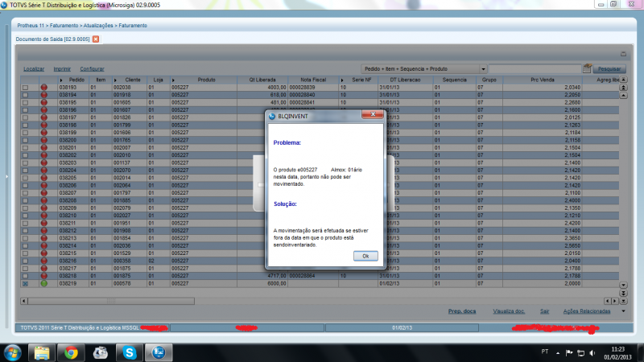The width and height of the screenshot is (644, 362).
Task: Click the page-up grid arrow icon
Action: point(623,88)
